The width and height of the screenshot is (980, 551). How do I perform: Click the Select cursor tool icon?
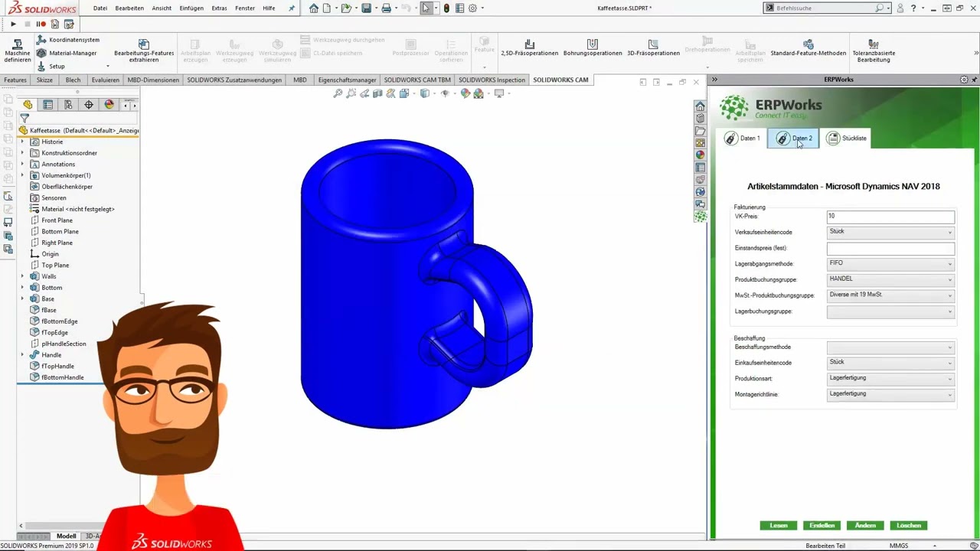point(426,8)
